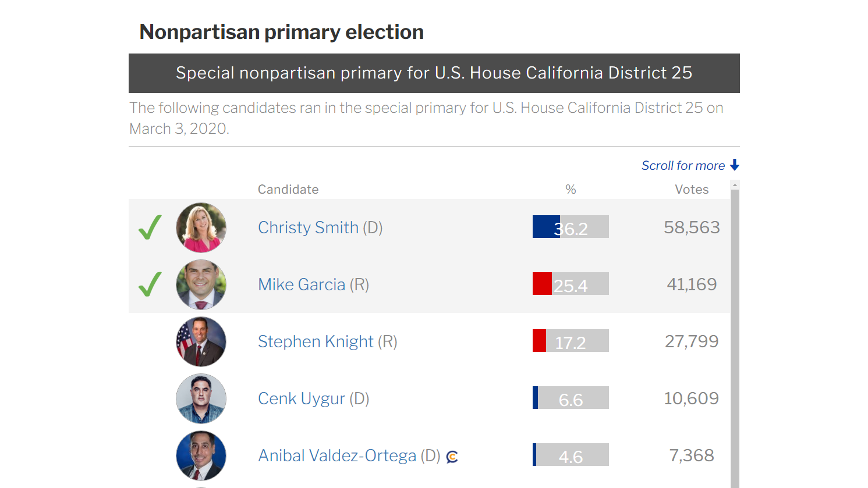This screenshot has height=488, width=868.
Task: Click Anibal Valdez-Ortega's portrait thumbnail
Action: click(201, 455)
